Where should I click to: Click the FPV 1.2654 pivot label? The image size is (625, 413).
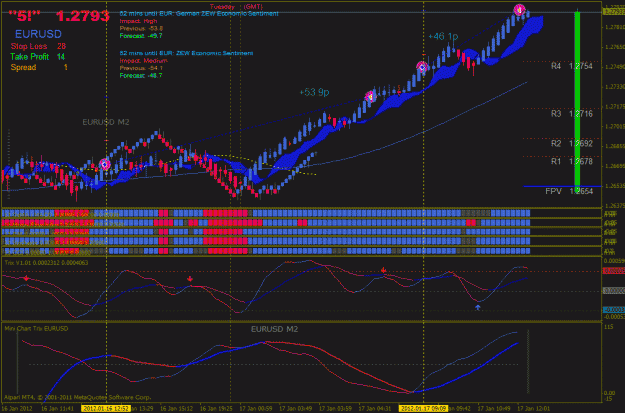pyautogui.click(x=569, y=191)
